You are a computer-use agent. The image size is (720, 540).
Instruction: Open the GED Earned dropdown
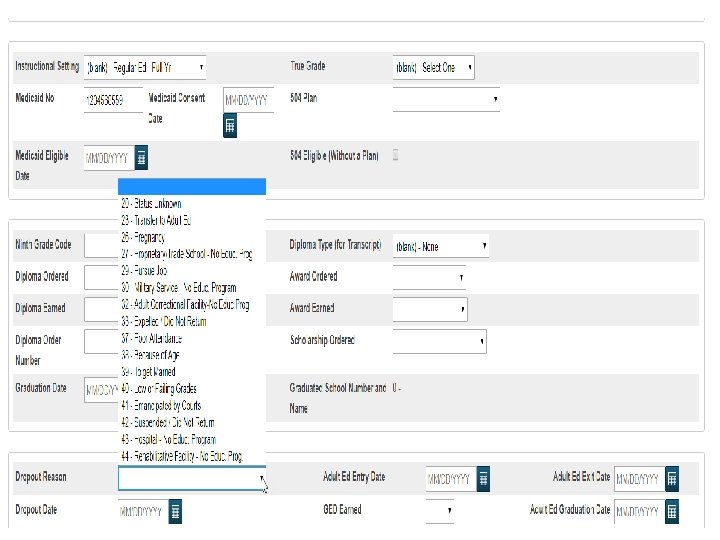[x=439, y=511]
